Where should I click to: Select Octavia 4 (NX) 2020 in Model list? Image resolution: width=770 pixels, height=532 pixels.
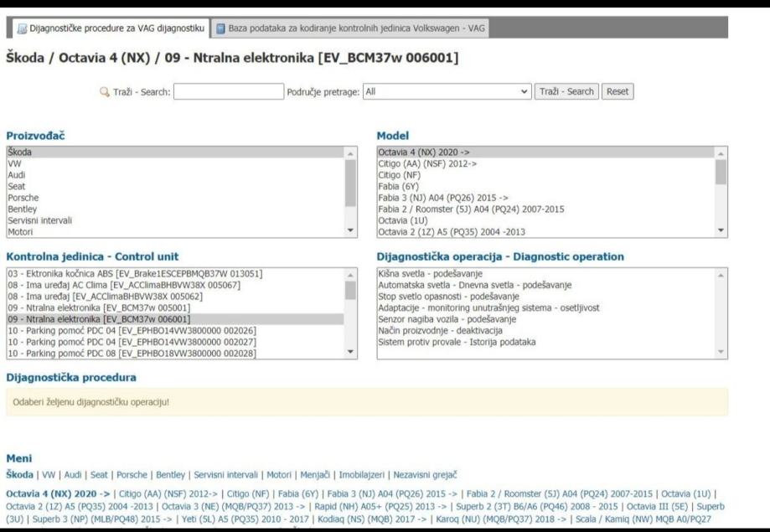tap(546, 152)
